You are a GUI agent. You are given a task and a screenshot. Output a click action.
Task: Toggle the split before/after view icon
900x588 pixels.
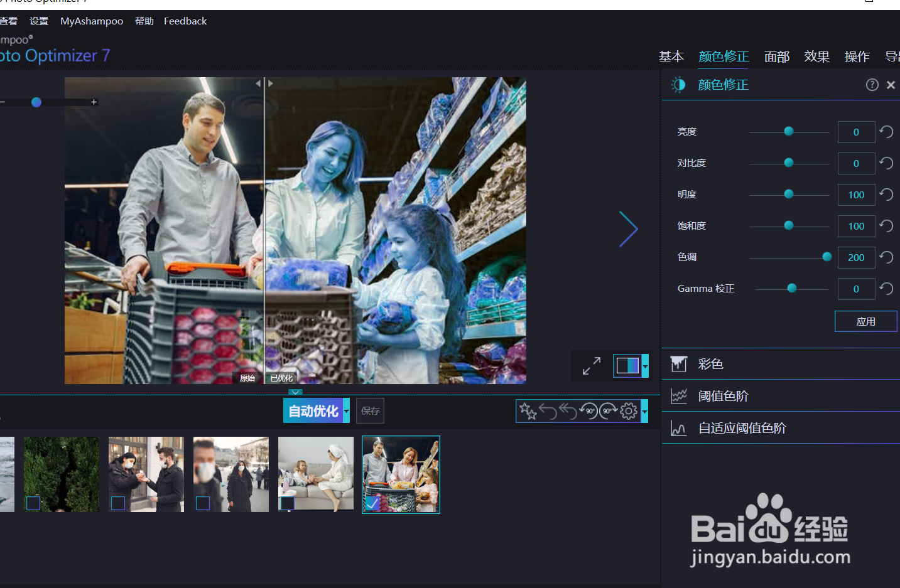click(627, 365)
